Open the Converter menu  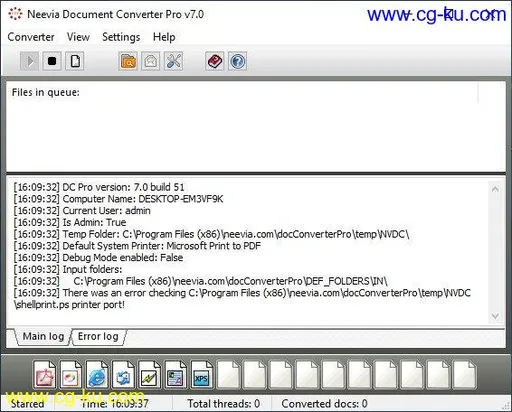31,37
